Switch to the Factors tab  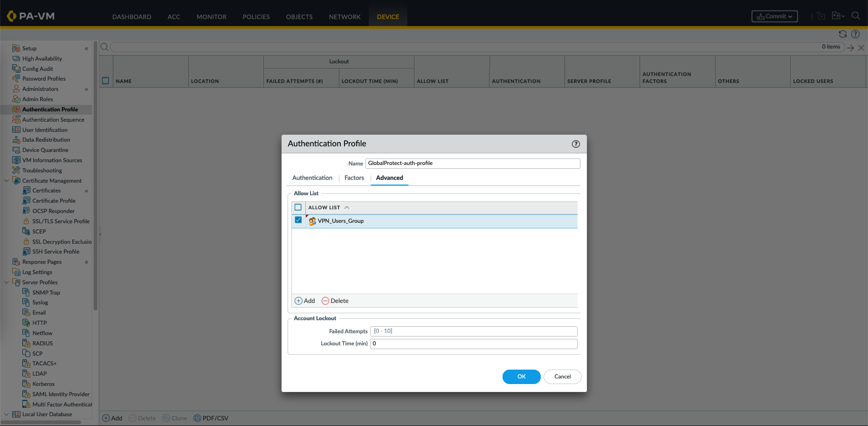(x=354, y=178)
